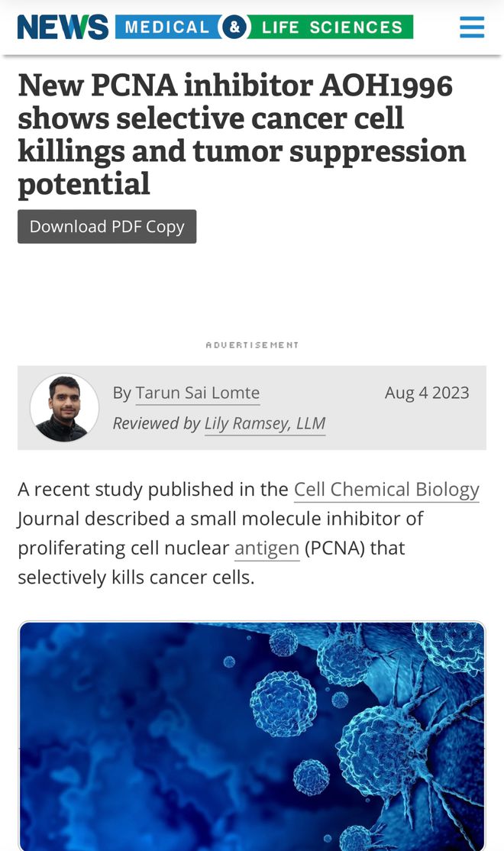Viewport: 504px width, 851px height.
Task: Open the Tarun Sai Lomte author link
Action: tap(197, 393)
